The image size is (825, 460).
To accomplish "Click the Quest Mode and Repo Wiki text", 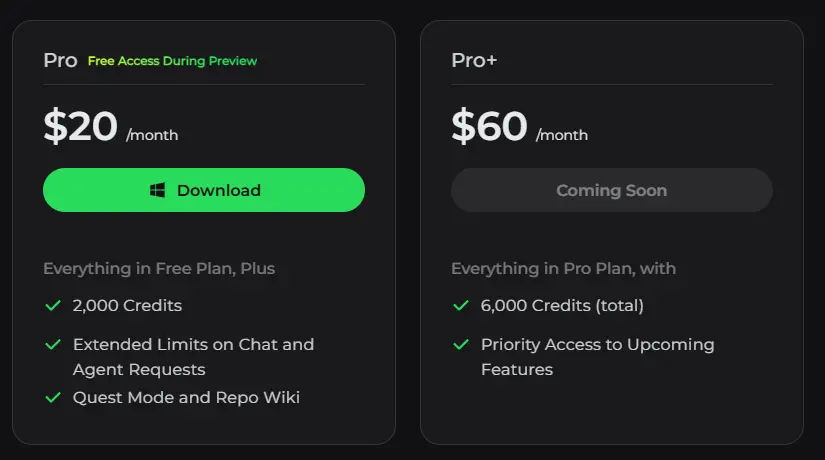I will click(x=186, y=397).
